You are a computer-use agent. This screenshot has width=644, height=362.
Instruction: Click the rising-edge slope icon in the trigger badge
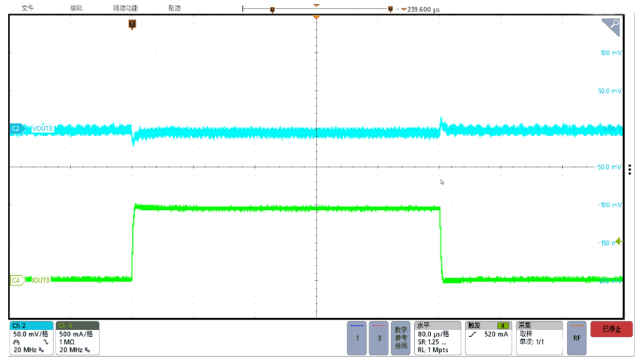coord(473,334)
